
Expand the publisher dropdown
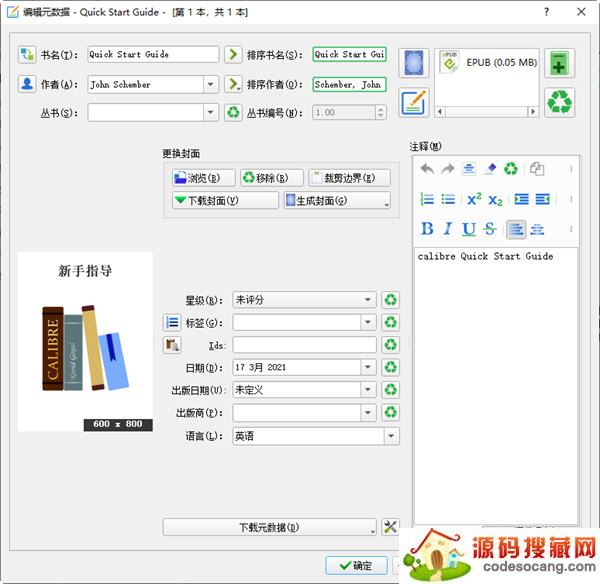point(368,413)
